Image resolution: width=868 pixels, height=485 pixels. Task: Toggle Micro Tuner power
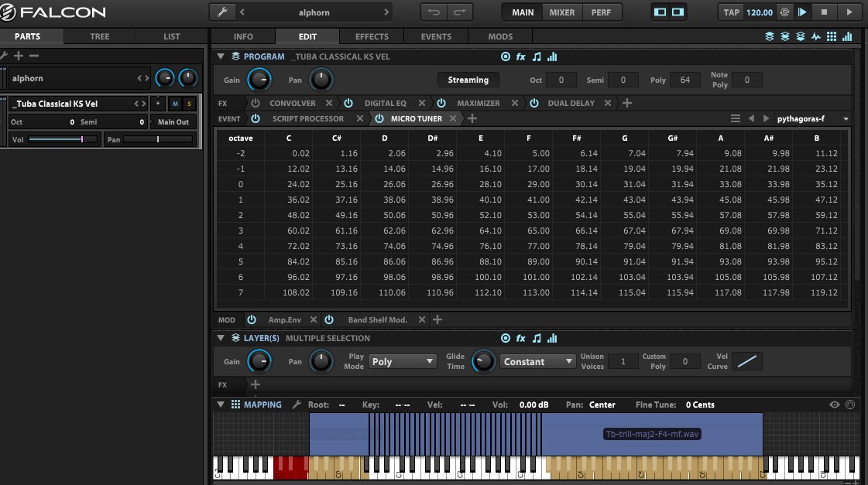379,118
